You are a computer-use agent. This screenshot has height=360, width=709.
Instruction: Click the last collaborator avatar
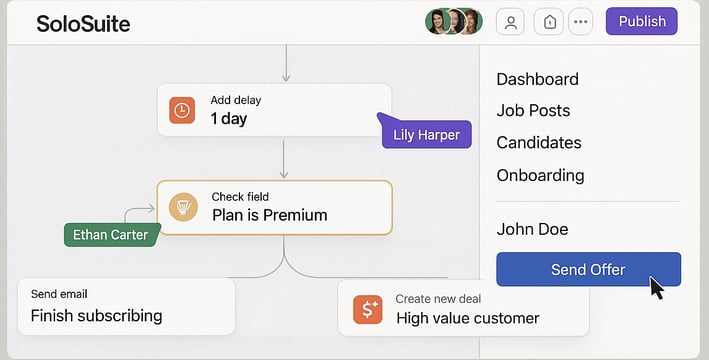pos(473,21)
